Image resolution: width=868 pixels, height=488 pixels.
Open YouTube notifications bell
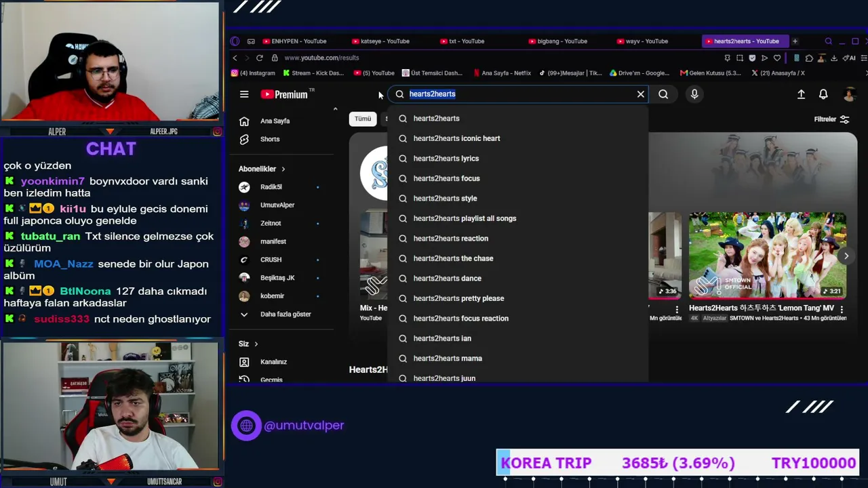(x=823, y=94)
